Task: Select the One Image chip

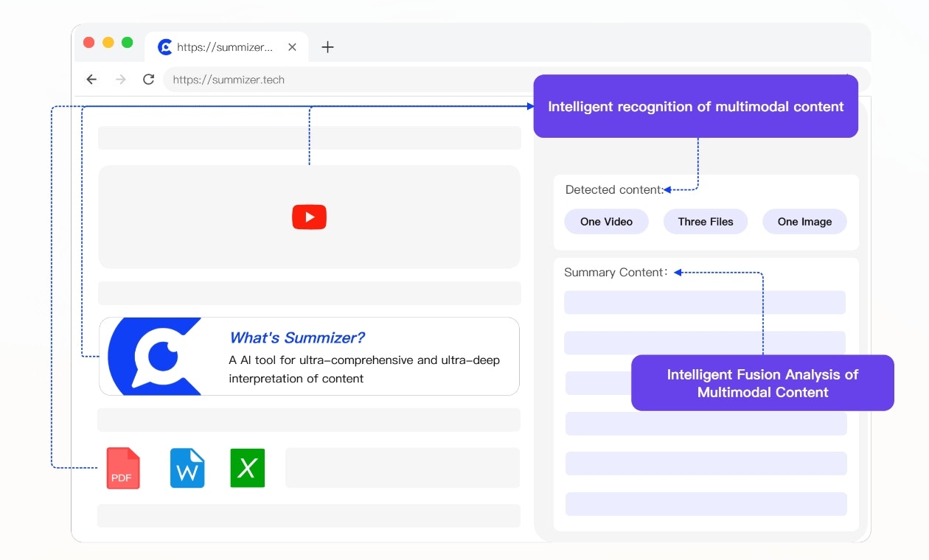Action: 804,222
